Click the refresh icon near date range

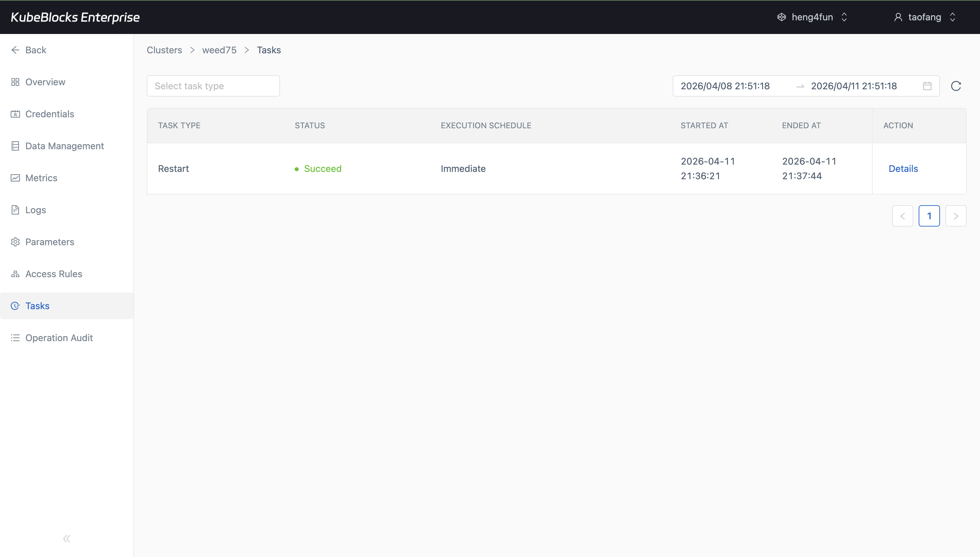[956, 86]
